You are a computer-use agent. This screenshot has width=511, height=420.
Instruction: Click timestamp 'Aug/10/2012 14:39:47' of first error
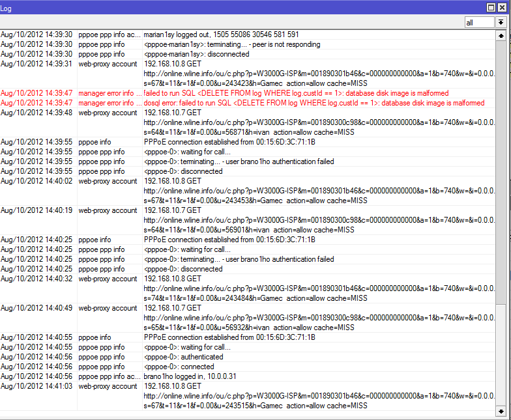(x=36, y=93)
